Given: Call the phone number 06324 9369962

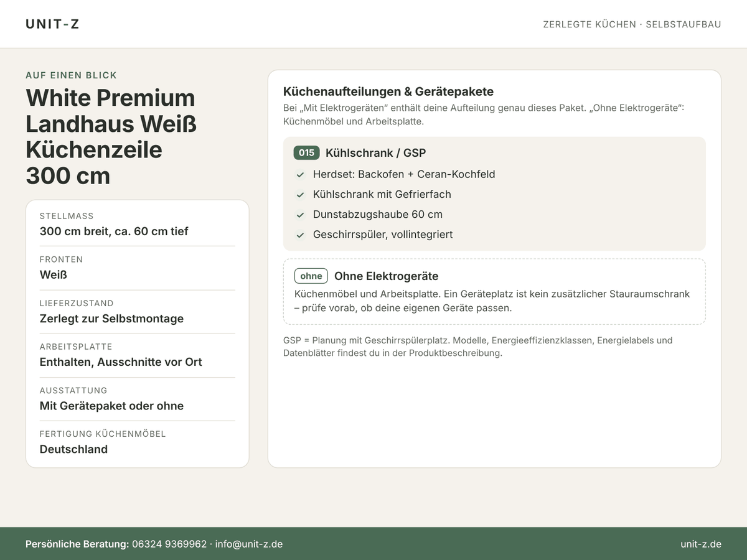Looking at the screenshot, I should pyautogui.click(x=169, y=544).
